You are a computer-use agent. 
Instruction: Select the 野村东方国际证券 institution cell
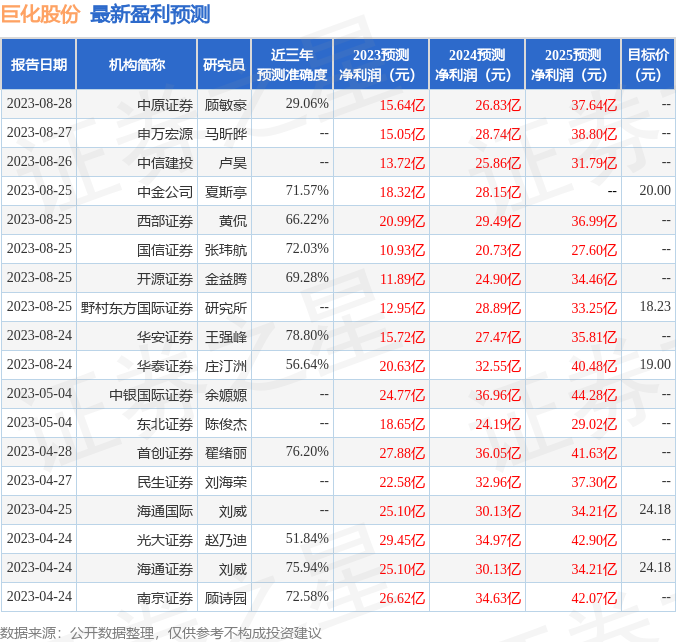tap(137, 307)
